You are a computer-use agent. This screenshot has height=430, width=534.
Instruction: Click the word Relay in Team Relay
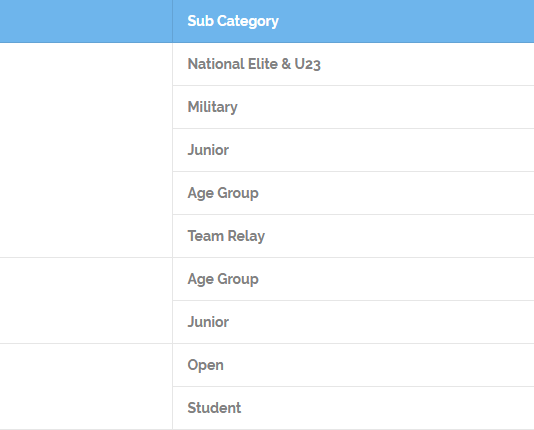coord(246,236)
